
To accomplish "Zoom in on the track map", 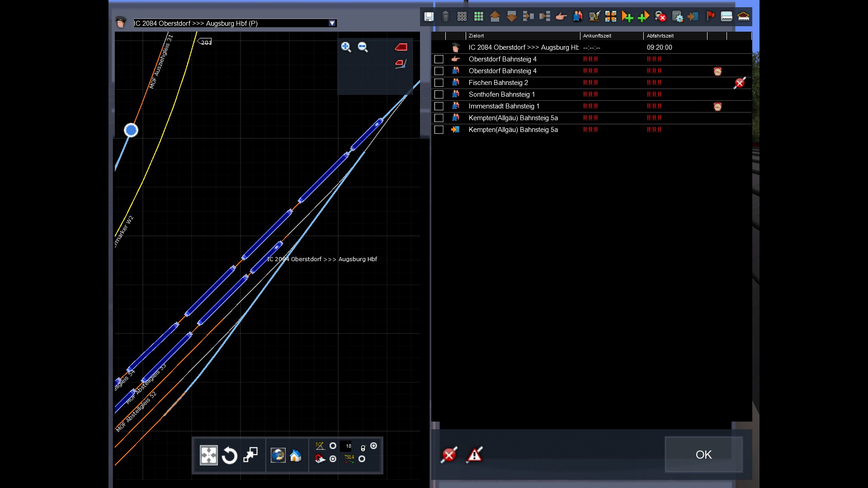I will (x=346, y=47).
